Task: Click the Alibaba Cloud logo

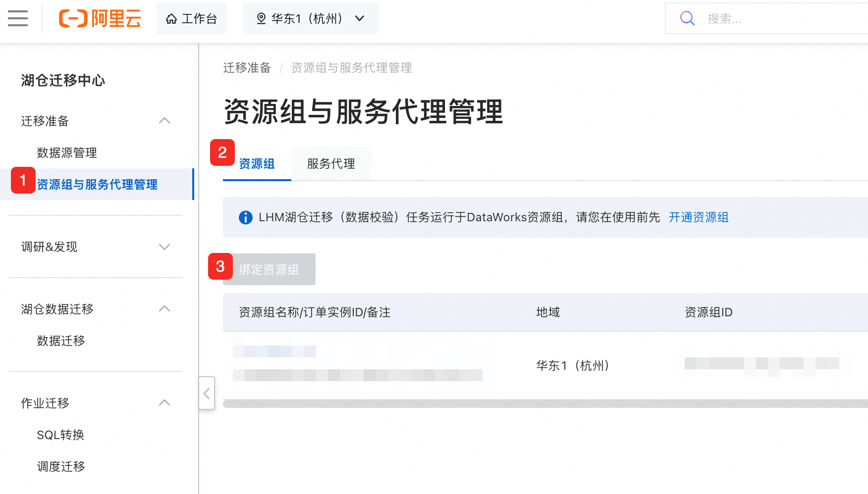Action: click(x=100, y=18)
